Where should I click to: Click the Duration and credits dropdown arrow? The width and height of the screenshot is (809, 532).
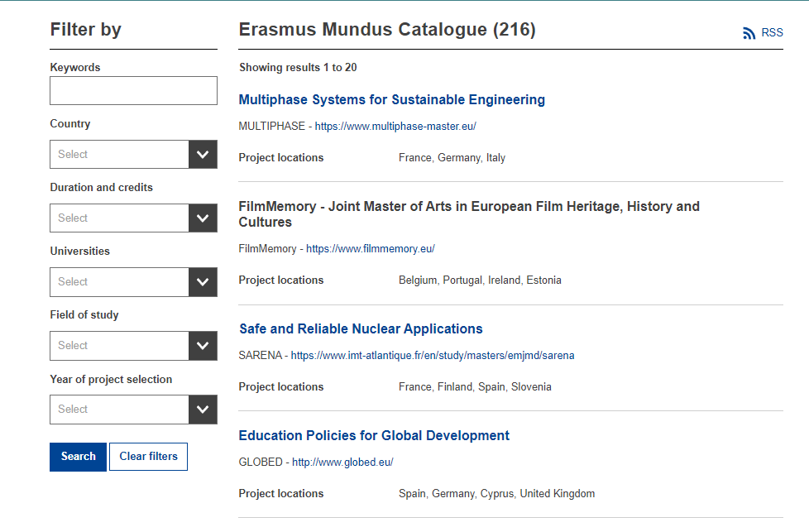(203, 218)
